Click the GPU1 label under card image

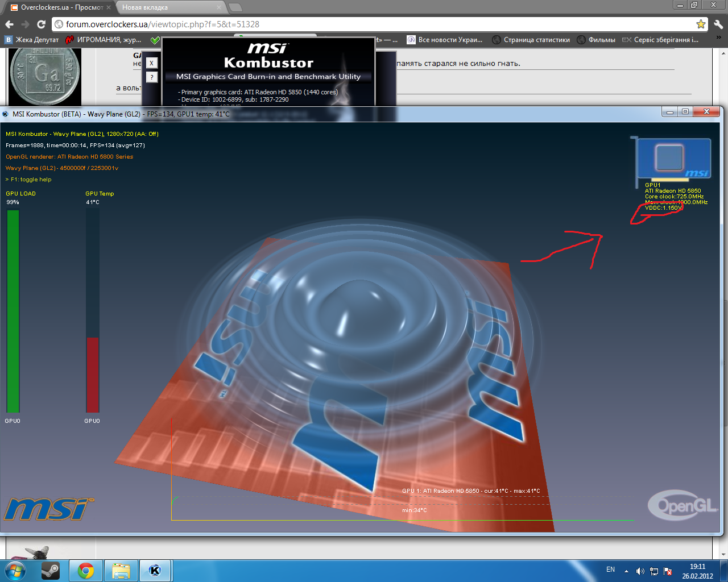coord(652,185)
